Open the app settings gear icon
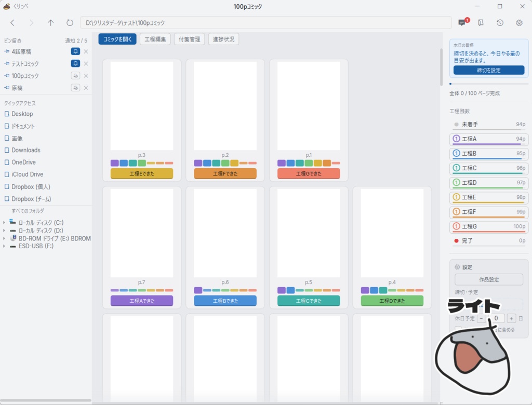This screenshot has height=405, width=532. tap(519, 23)
